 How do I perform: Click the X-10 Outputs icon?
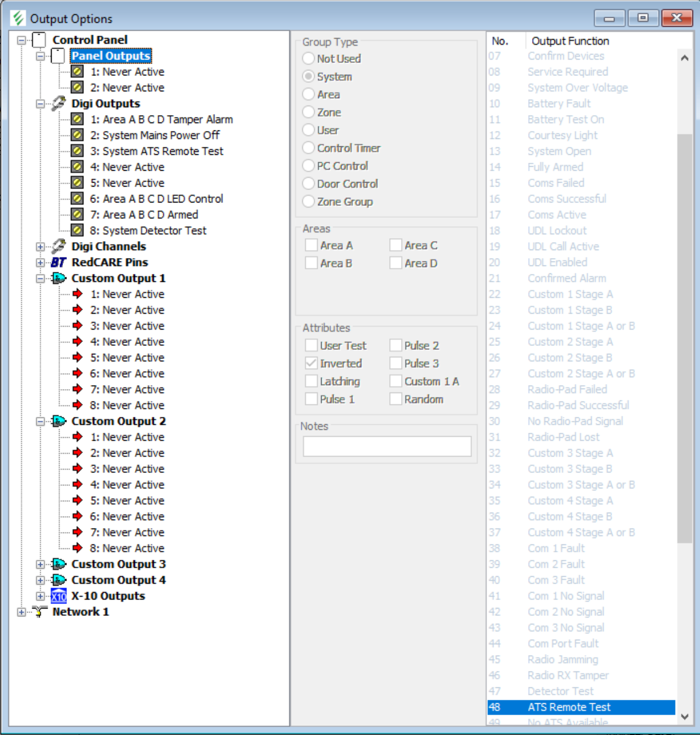pyautogui.click(x=58, y=596)
